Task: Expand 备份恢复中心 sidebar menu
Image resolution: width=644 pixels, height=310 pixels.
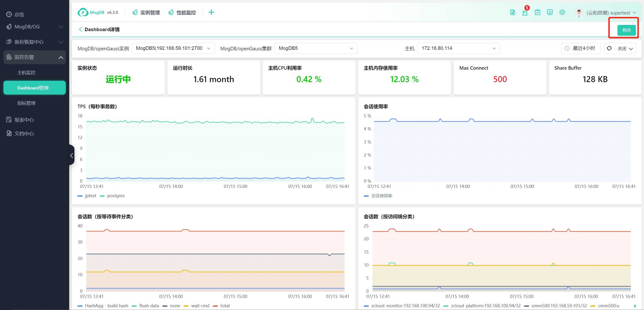Action: [x=35, y=42]
